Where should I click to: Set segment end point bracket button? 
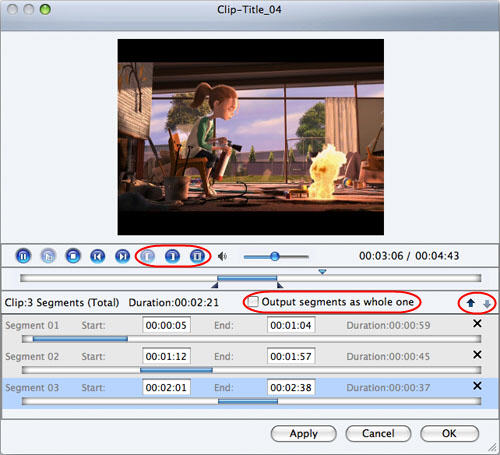[172, 256]
